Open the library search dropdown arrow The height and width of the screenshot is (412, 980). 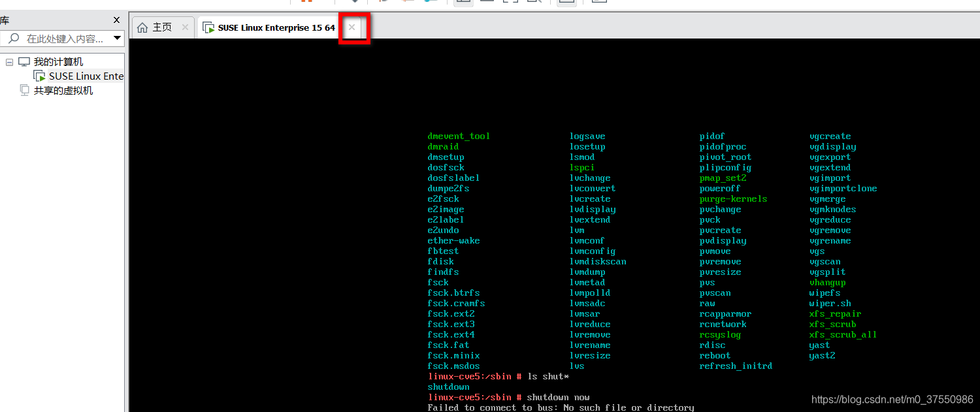(x=118, y=39)
